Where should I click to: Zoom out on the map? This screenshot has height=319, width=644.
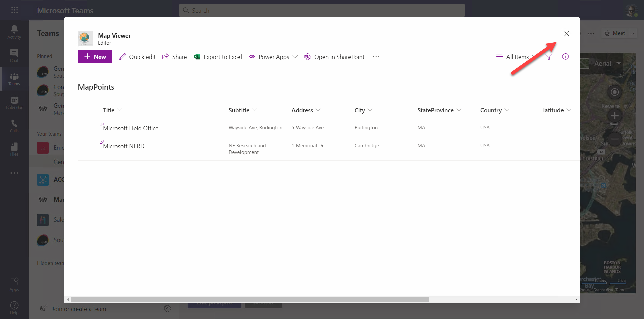coord(614,139)
